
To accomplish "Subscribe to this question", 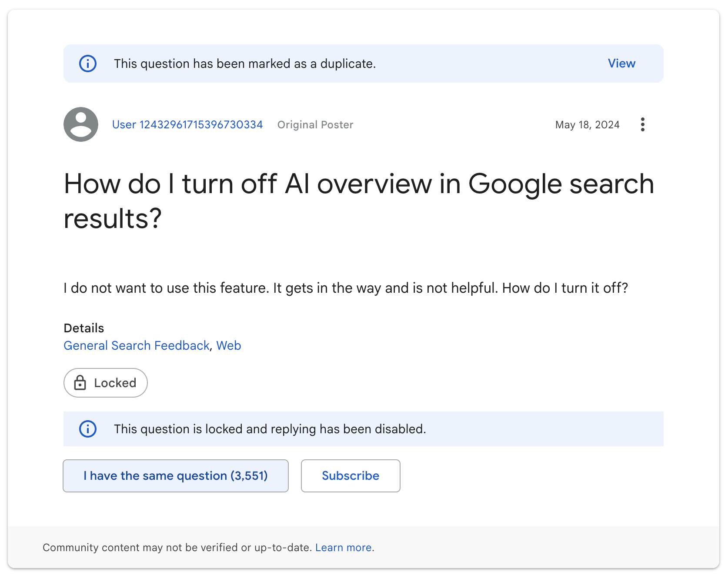I will pyautogui.click(x=351, y=476).
